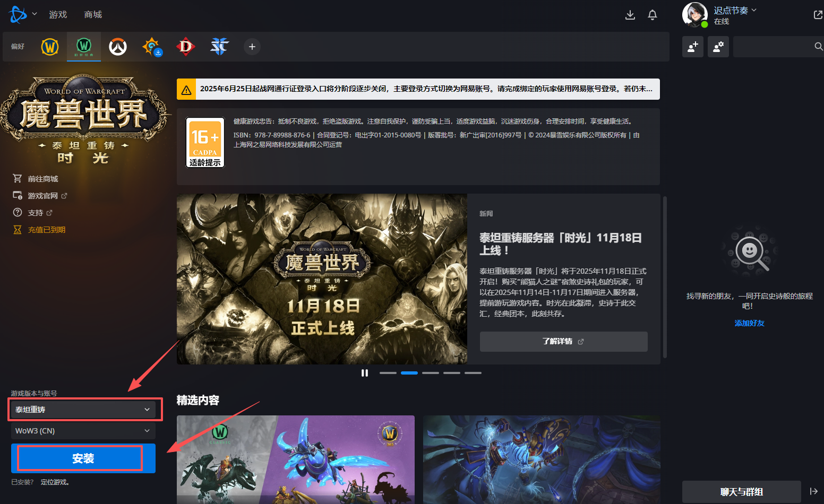Click the blue 安装 button
824x504 pixels.
(x=83, y=458)
